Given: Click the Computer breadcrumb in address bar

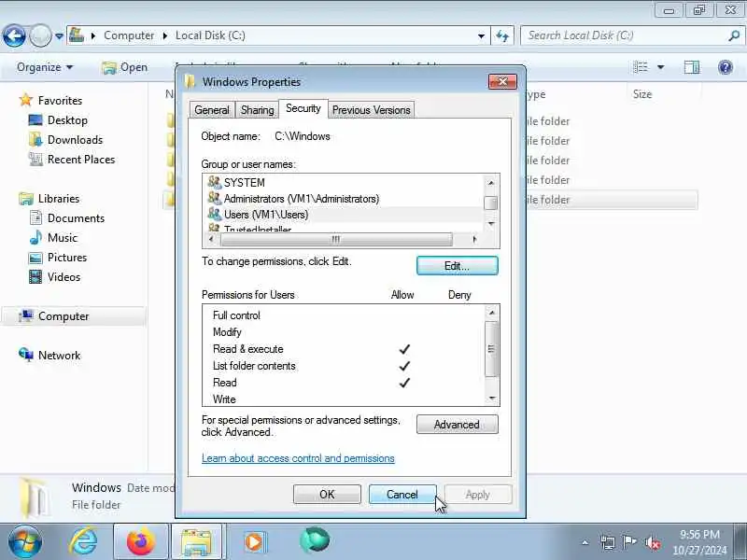Looking at the screenshot, I should click(x=129, y=35).
